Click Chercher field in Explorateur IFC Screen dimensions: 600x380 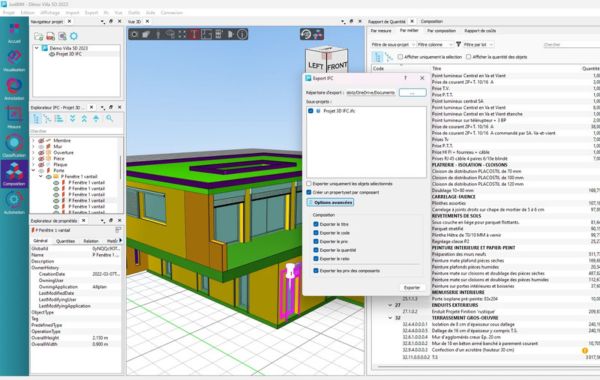pyautogui.click(x=77, y=131)
